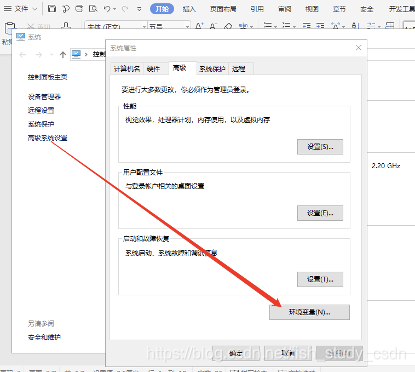The image size is (415, 372).
Task: Switch to 远程 tab in System Properties
Action: click(241, 69)
